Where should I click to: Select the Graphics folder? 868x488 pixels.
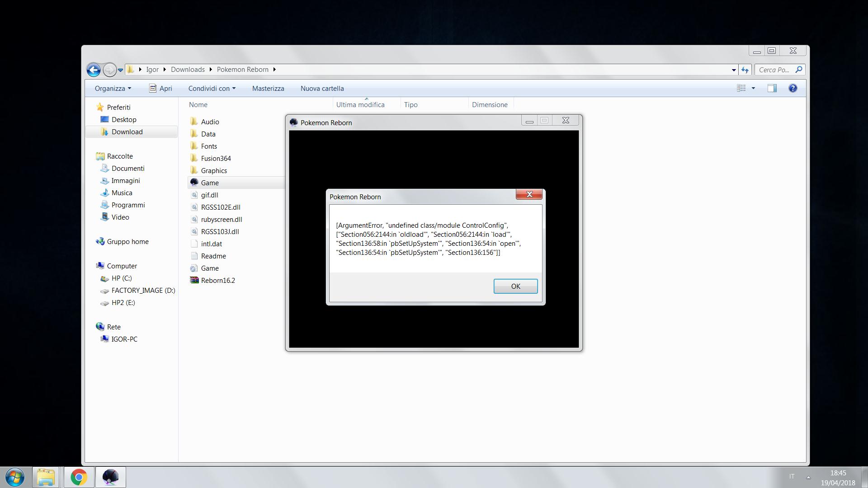tap(213, 170)
